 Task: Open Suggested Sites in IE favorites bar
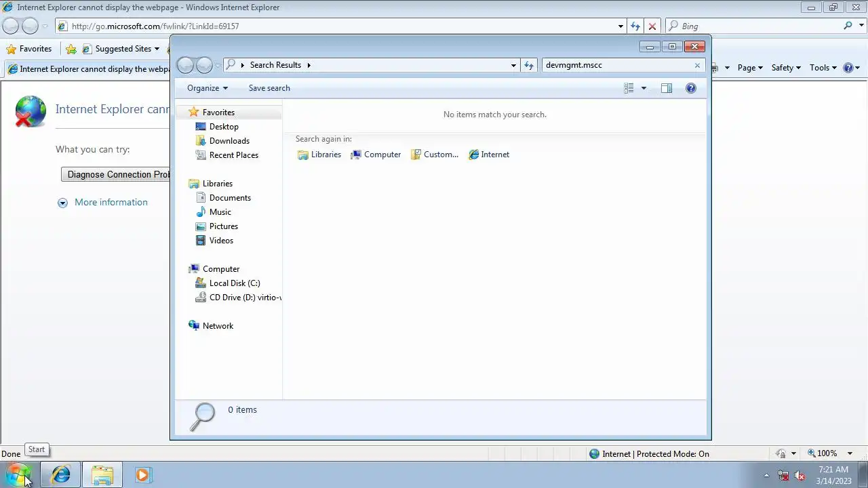[x=121, y=49]
